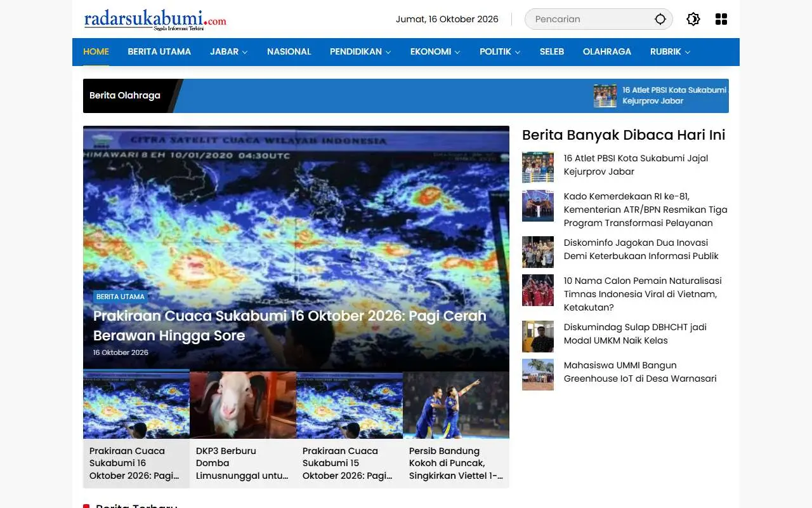This screenshot has width=812, height=508.
Task: Open Mahasiswa UMMI Bangun Greenhouse article
Action: (640, 371)
